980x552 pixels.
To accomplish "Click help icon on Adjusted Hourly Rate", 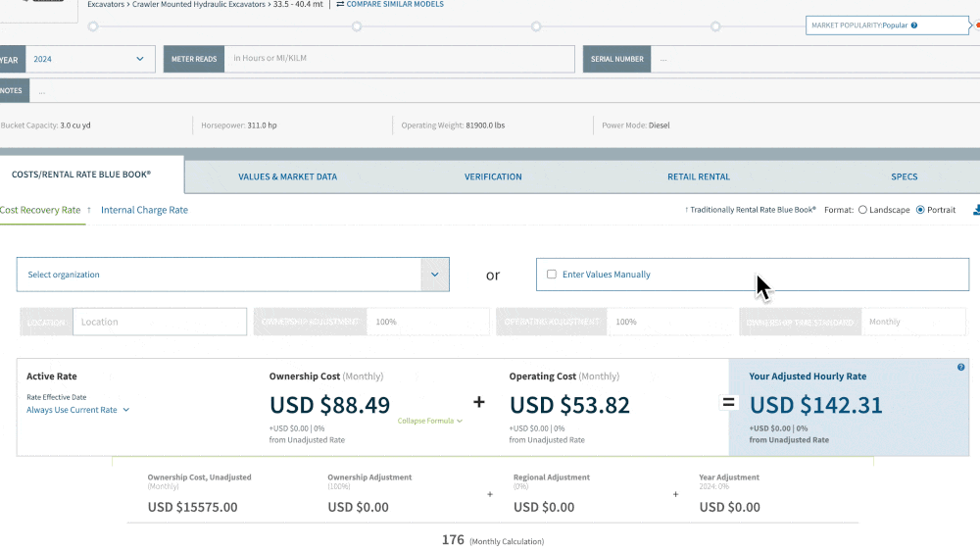I will click(960, 367).
